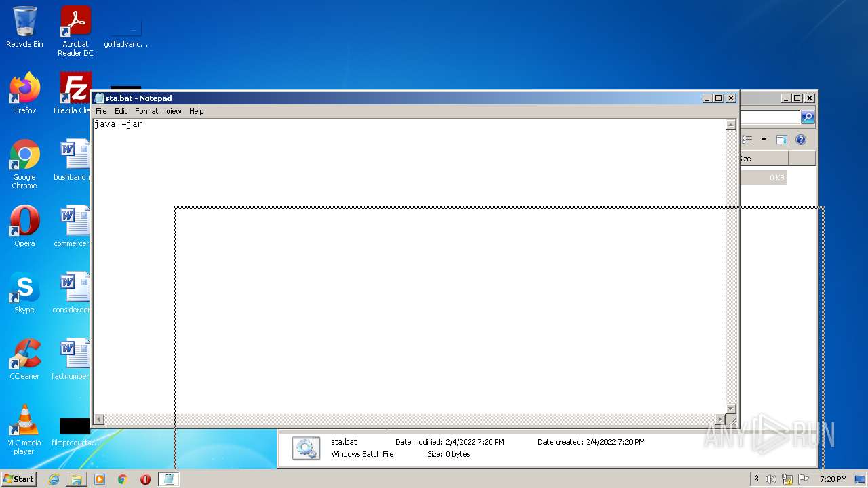This screenshot has height=488, width=868.
Task: Maximize the sta.bat Notepad window
Action: 719,98
